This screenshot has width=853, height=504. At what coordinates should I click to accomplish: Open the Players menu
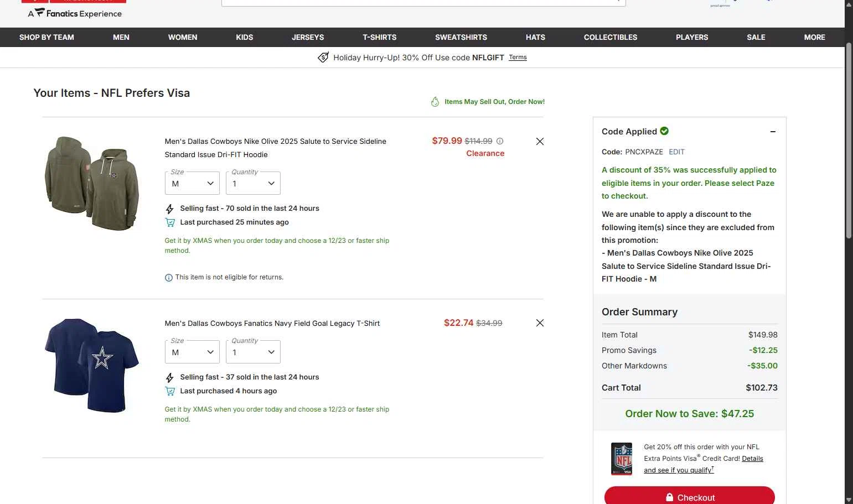click(692, 37)
